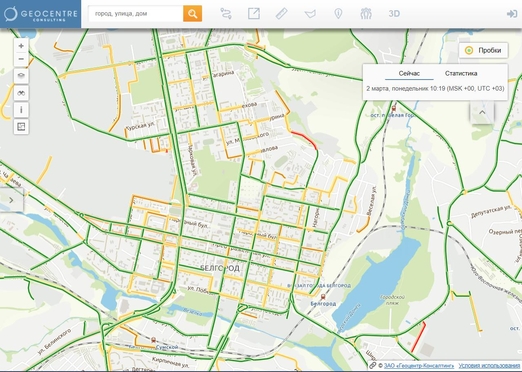This screenshot has height=372, width=522.
Task: Select the ruler distance measuring tool
Action: (282, 14)
